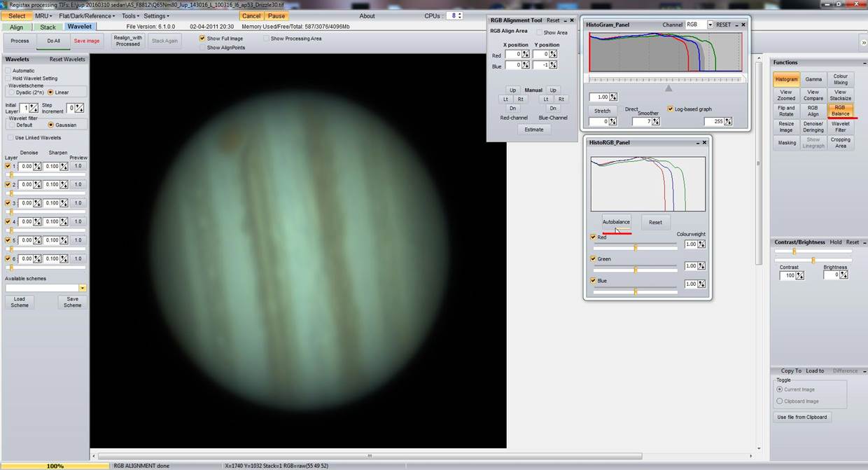Open the Tools menu
This screenshot has height=470, width=868.
[x=129, y=15]
